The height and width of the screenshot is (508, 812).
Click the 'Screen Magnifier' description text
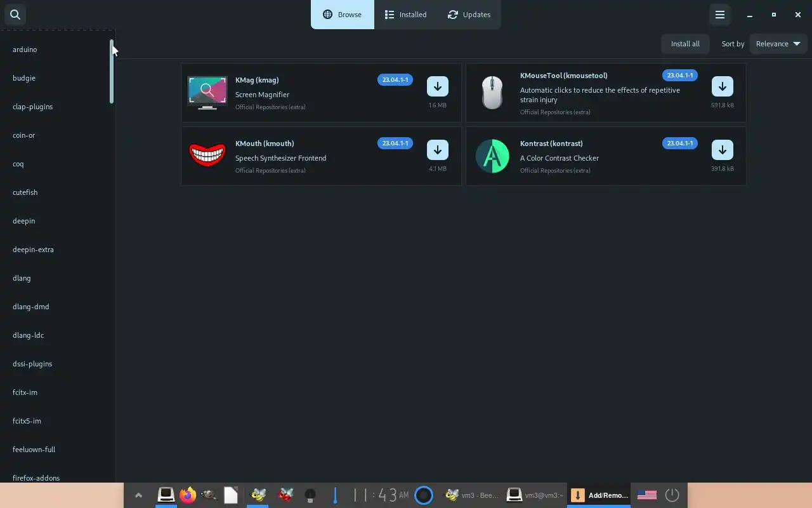pos(262,95)
